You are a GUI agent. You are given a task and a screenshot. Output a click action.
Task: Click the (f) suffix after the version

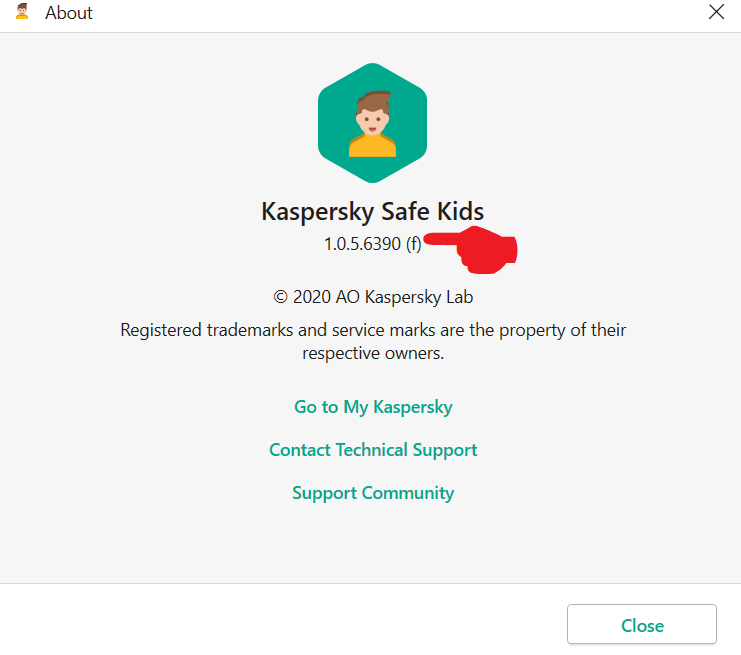(413, 243)
